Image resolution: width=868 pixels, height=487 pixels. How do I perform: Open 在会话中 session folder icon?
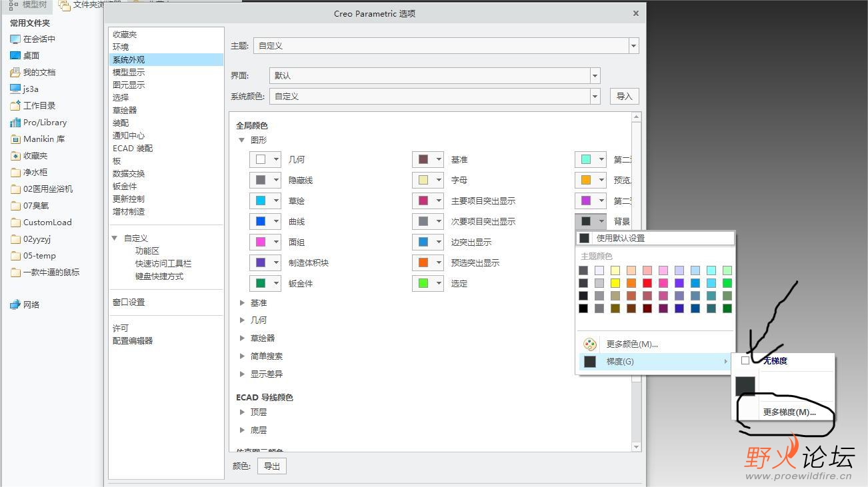pyautogui.click(x=15, y=39)
